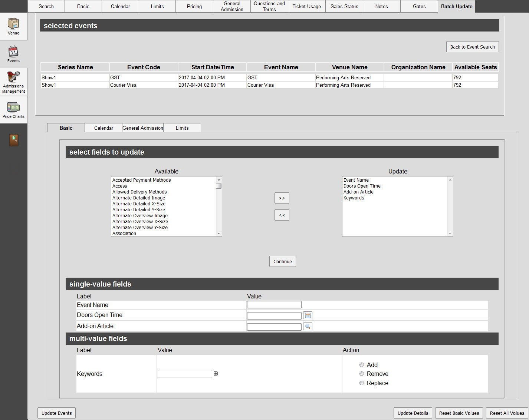This screenshot has height=420, width=529.
Task: Open calendar picker for Doors Open Time
Action: (308, 315)
